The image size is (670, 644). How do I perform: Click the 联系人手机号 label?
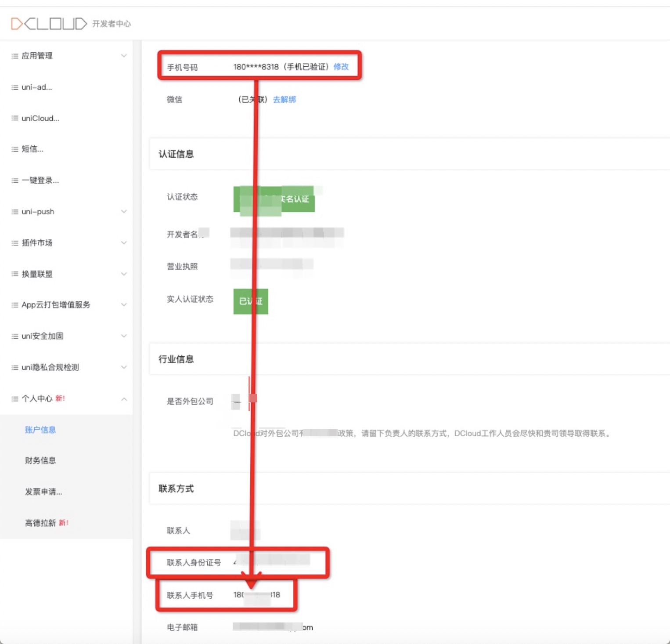point(190,595)
